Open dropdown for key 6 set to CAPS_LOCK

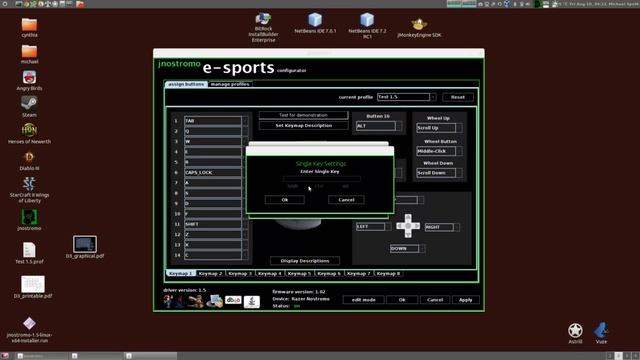245,173
